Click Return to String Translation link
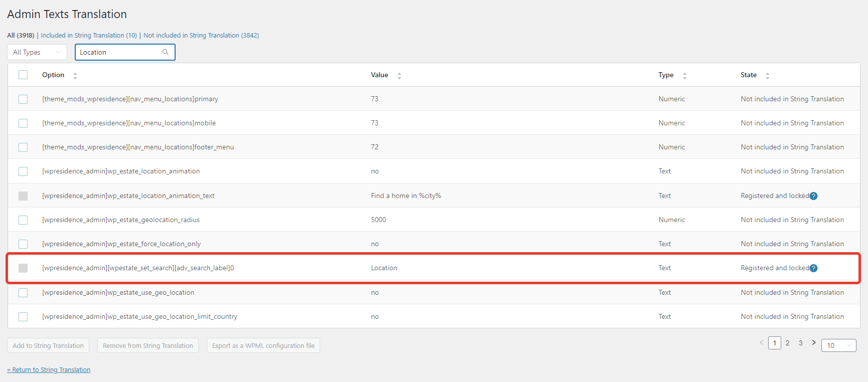The width and height of the screenshot is (868, 382). pos(49,370)
